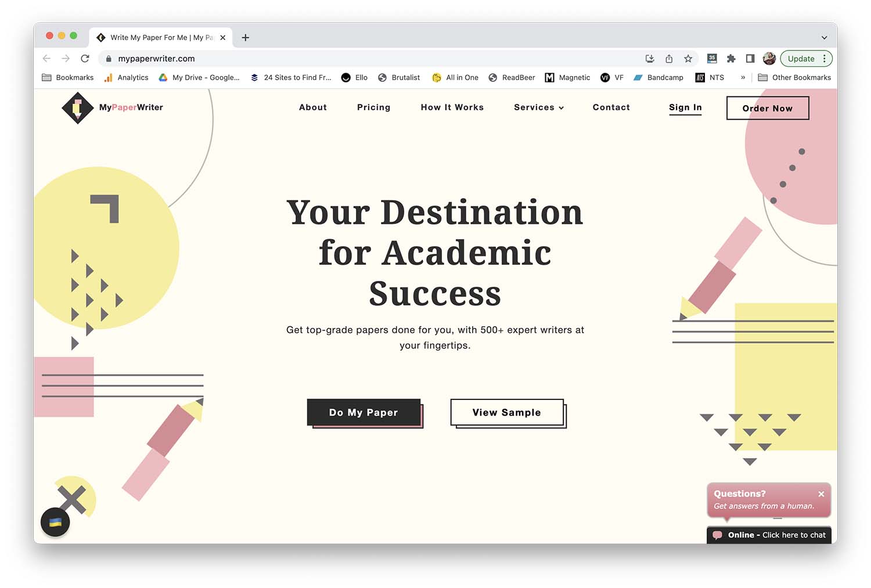Open a new tab with the plus icon
871x588 pixels.
[x=246, y=38]
